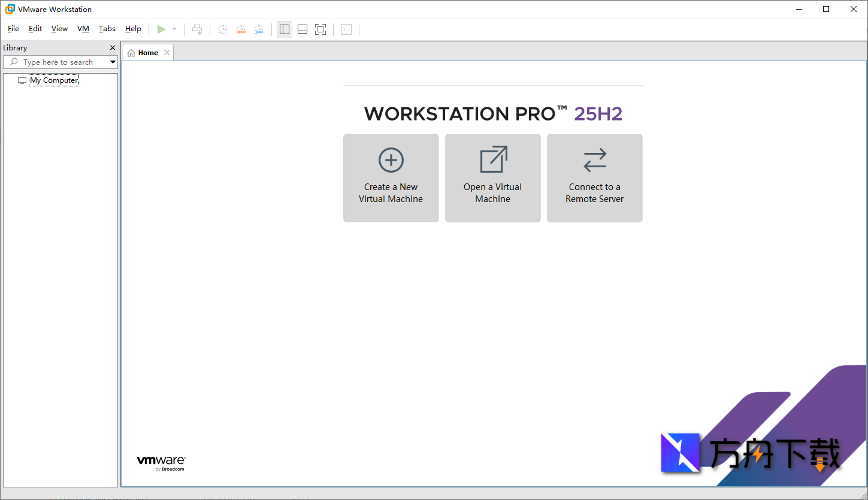Open the Manage snapshots tool

pyautogui.click(x=259, y=29)
